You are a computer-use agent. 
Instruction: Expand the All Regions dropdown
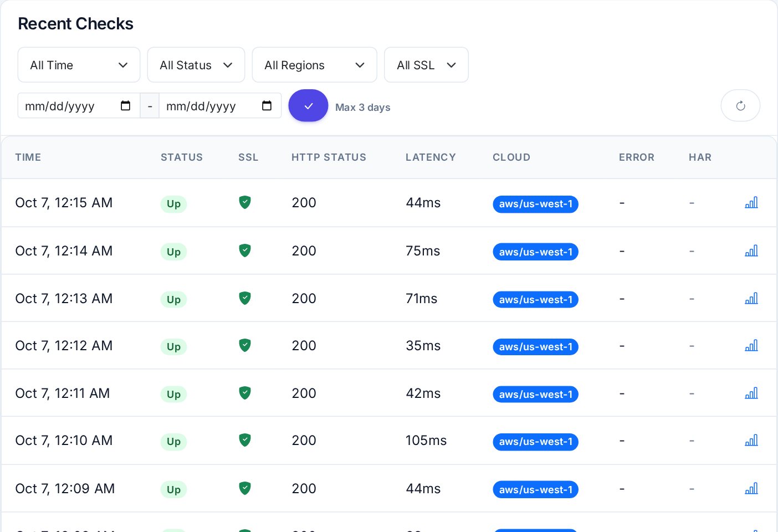(x=315, y=65)
